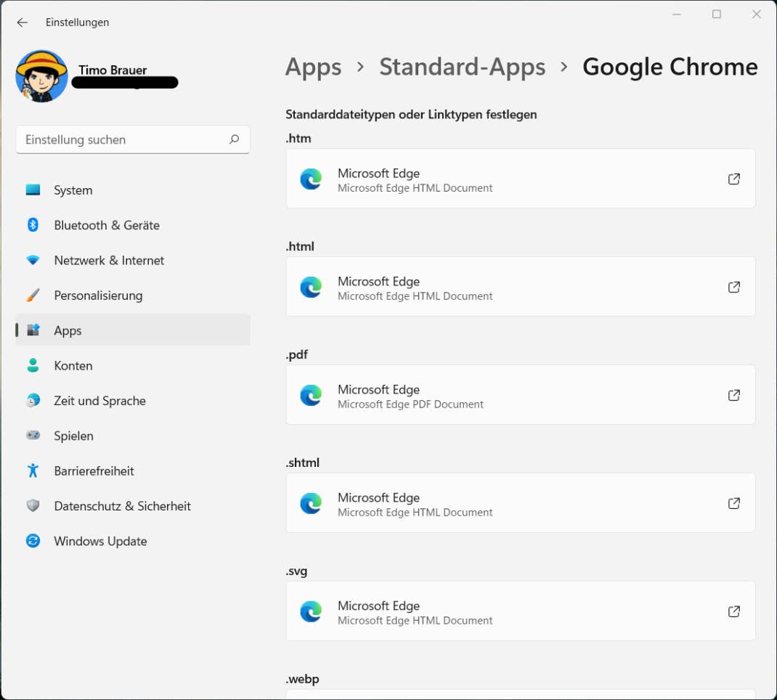Viewport: 777px width, 700px height.
Task: Click Apps in breadcrumb path
Action: click(313, 67)
